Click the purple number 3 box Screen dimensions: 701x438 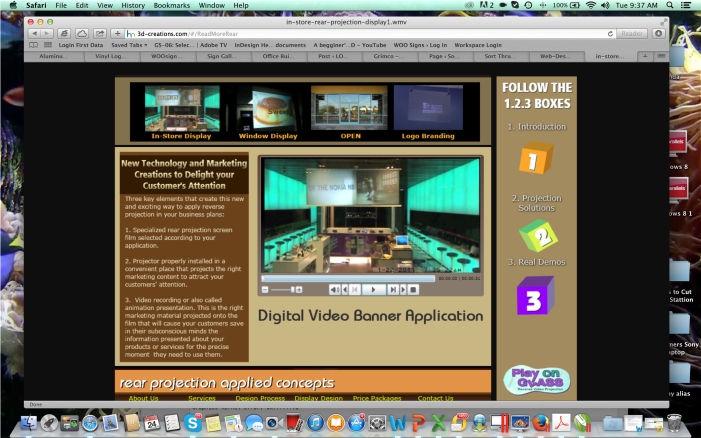tap(535, 295)
